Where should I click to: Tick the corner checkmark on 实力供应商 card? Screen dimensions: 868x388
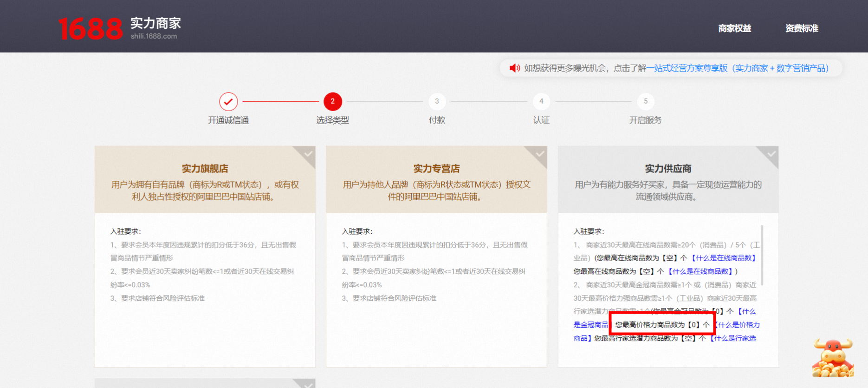(x=771, y=154)
